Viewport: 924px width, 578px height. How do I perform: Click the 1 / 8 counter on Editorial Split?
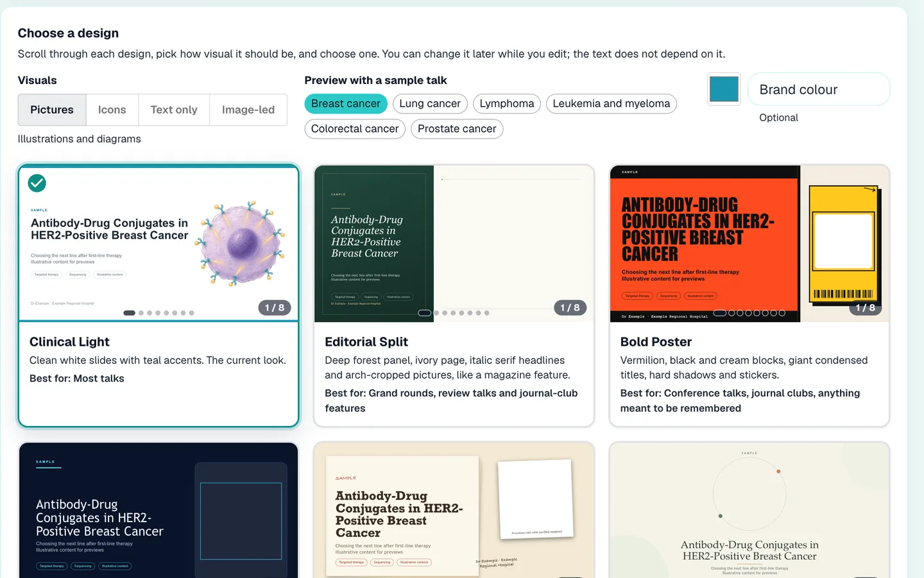(x=570, y=308)
